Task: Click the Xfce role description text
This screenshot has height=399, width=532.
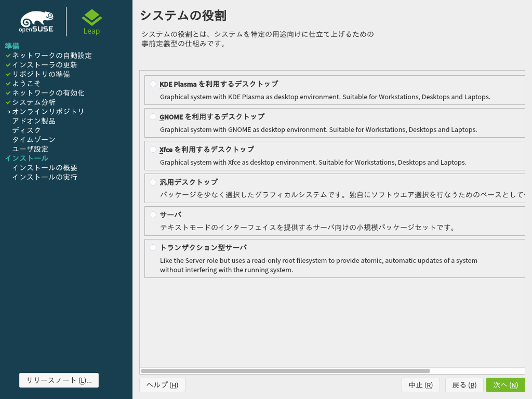Action: (x=313, y=163)
